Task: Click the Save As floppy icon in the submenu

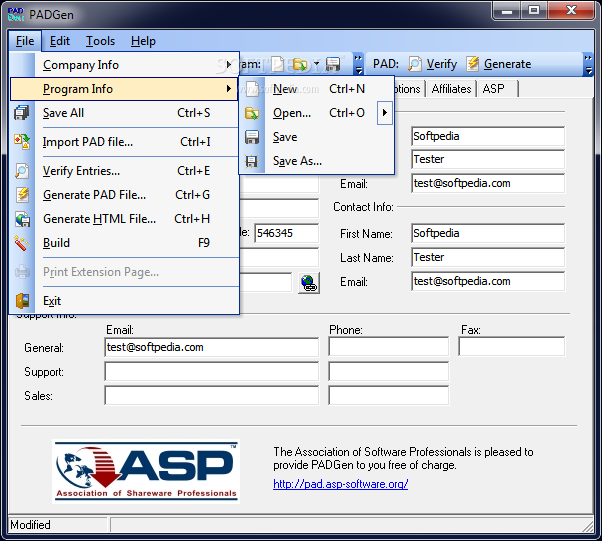Action: 252,161
